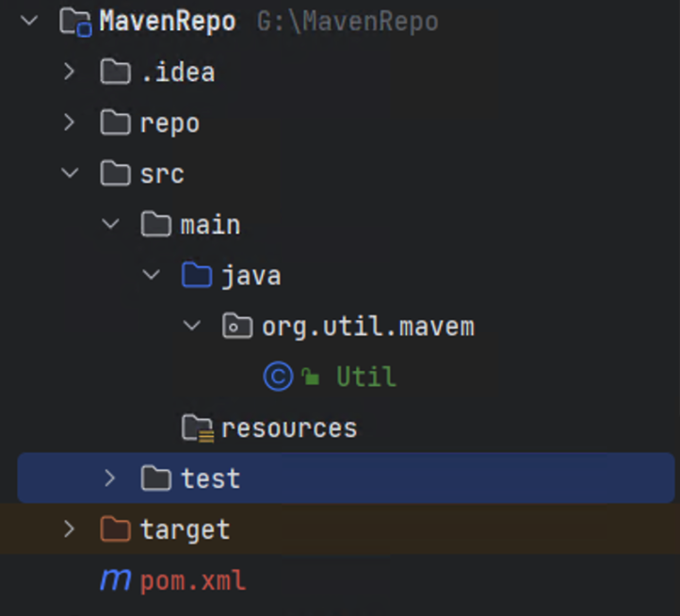Collapse the MavenRepo root node

(x=29, y=21)
